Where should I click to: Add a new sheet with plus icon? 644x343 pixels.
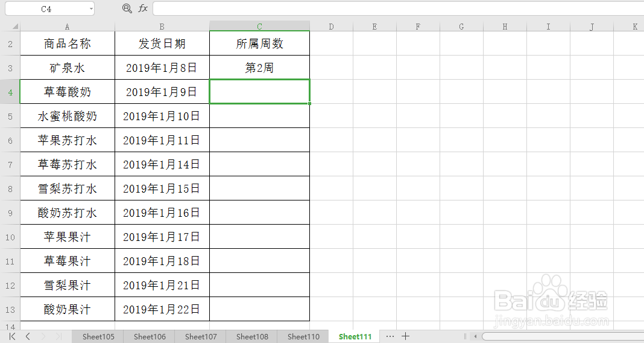pyautogui.click(x=405, y=336)
